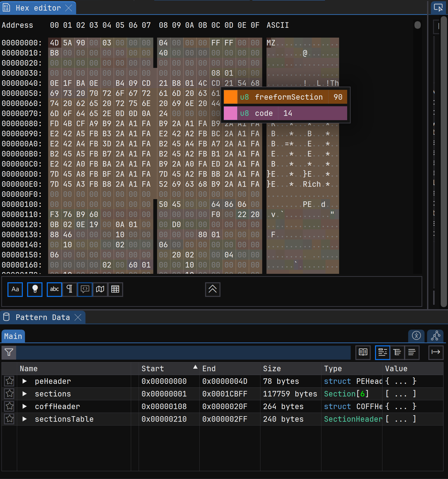448x479 pixels.
Task: Select the Pattern Data panel tab
Action: (x=43, y=317)
